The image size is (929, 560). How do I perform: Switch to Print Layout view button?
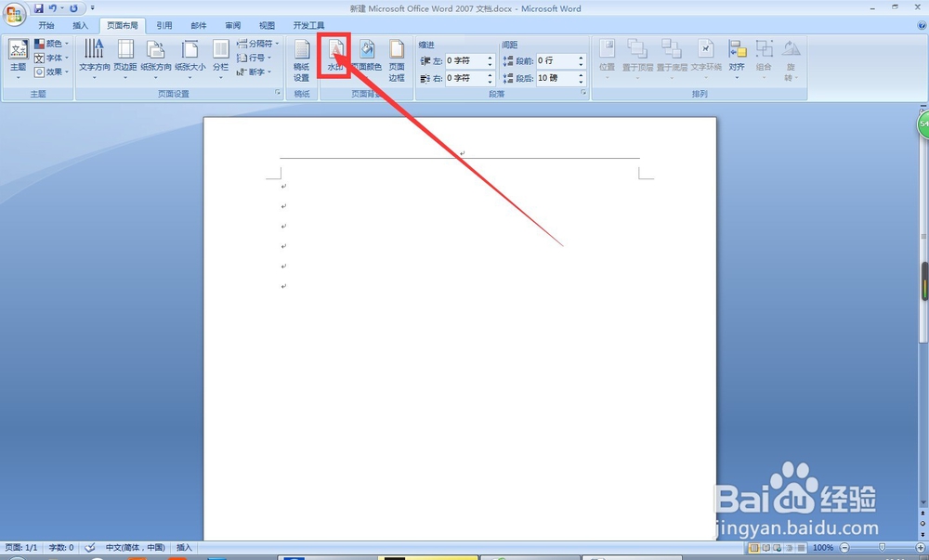click(754, 548)
